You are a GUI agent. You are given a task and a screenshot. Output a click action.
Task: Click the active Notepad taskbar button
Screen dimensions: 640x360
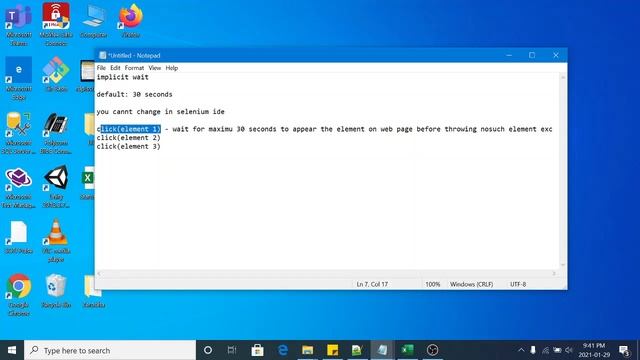coord(382,350)
